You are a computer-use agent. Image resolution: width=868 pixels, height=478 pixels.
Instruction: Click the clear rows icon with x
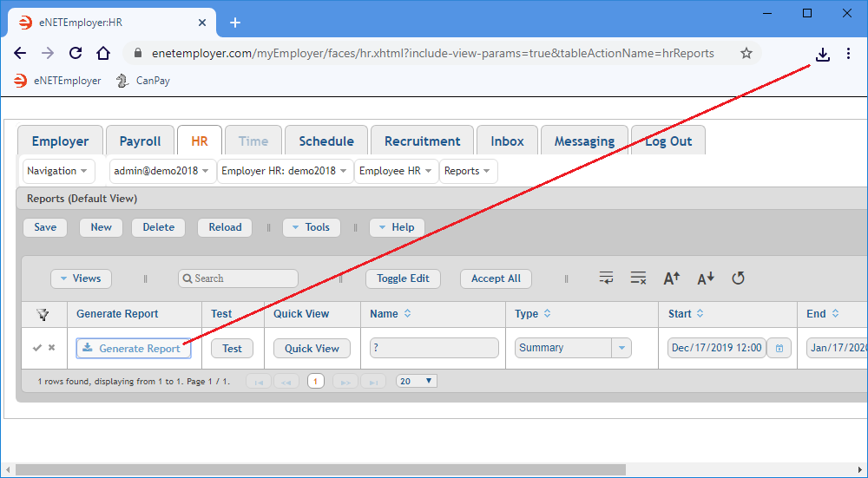click(638, 278)
